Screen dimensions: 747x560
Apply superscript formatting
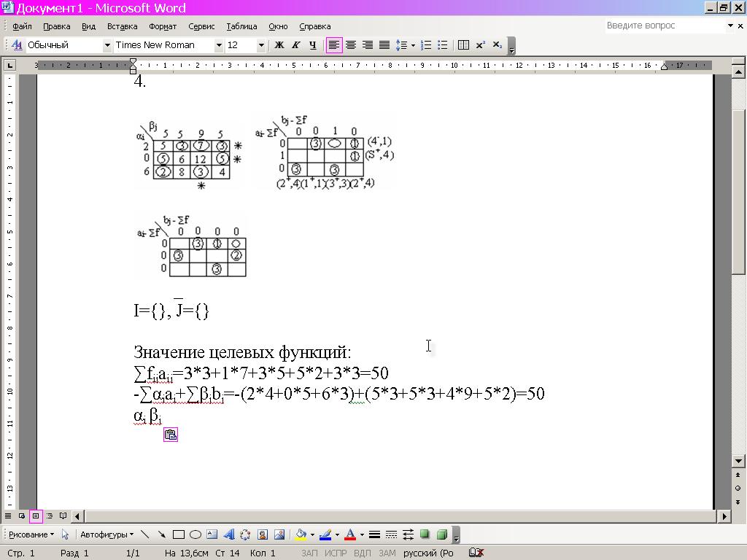coord(481,45)
